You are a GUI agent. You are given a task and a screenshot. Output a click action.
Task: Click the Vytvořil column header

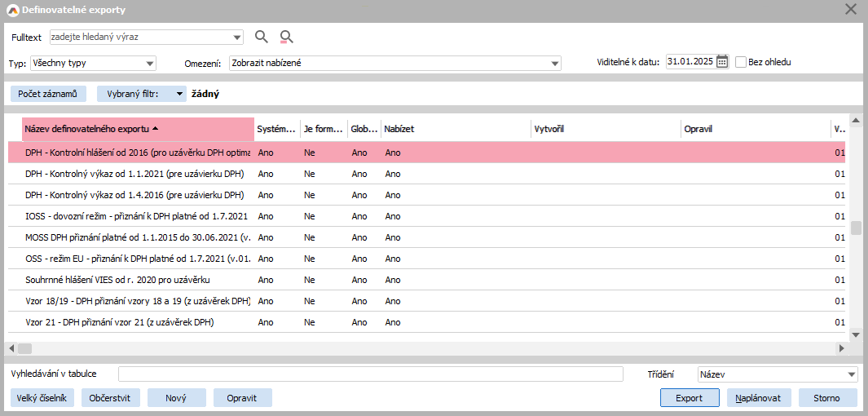605,129
